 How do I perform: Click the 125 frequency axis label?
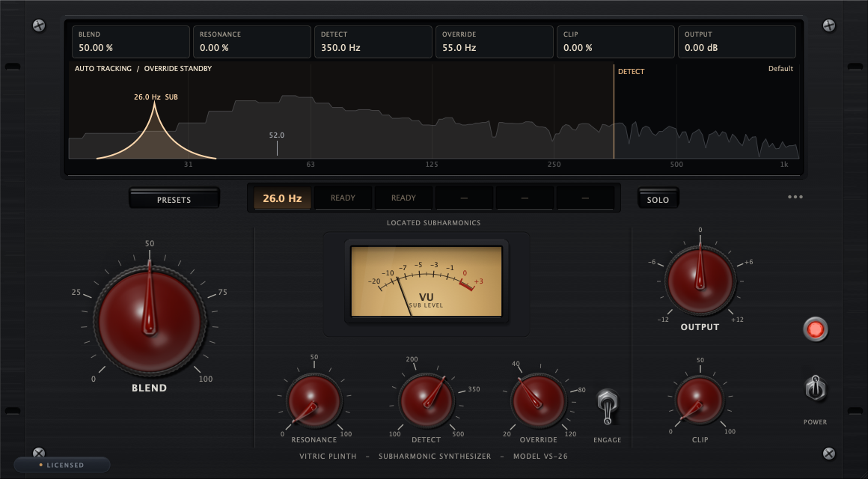432,165
